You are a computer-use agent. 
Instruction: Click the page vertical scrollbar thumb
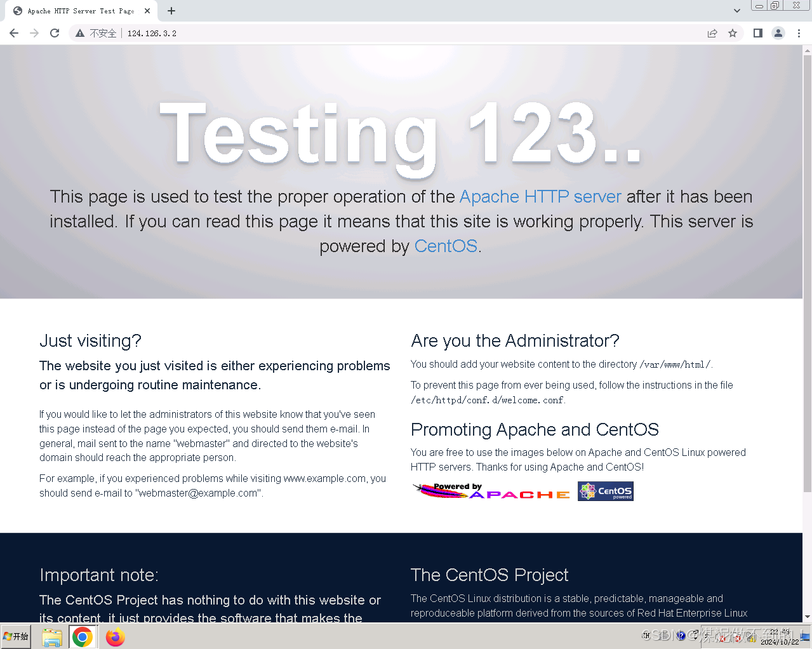tap(807, 273)
